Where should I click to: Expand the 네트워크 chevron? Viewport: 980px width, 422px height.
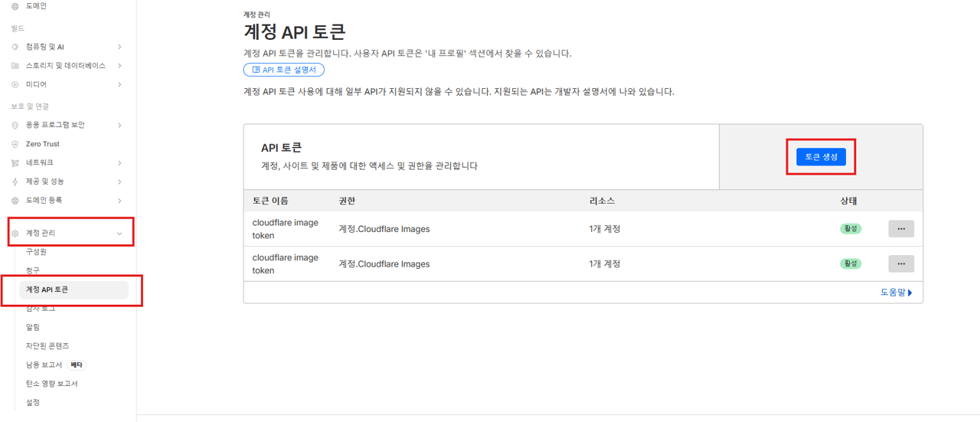pyautogui.click(x=119, y=162)
